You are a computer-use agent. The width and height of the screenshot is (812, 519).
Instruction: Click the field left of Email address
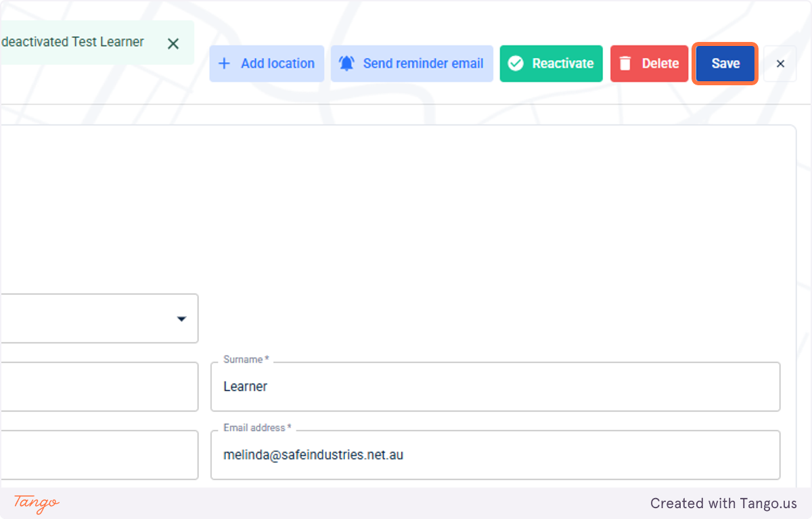[x=99, y=455]
